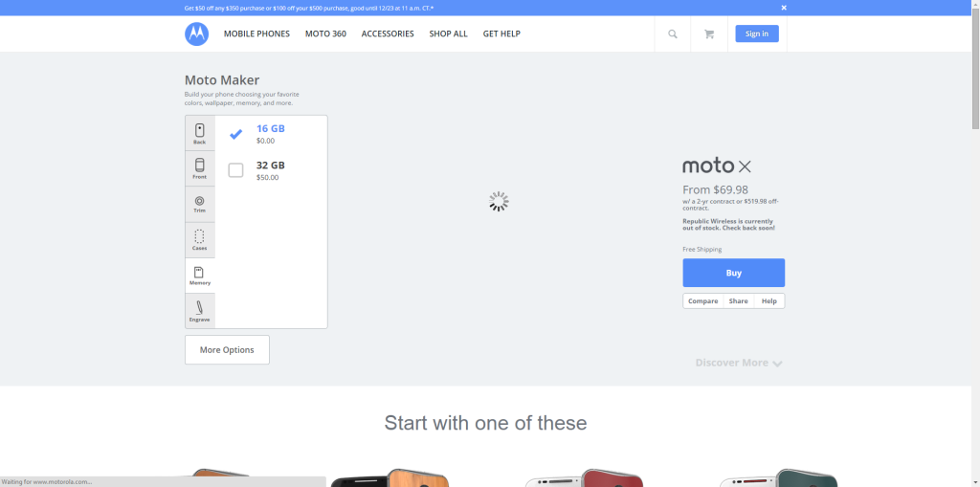Viewport: 980px width, 487px height.
Task: Click the 'Free Shipping' text
Action: point(702,249)
